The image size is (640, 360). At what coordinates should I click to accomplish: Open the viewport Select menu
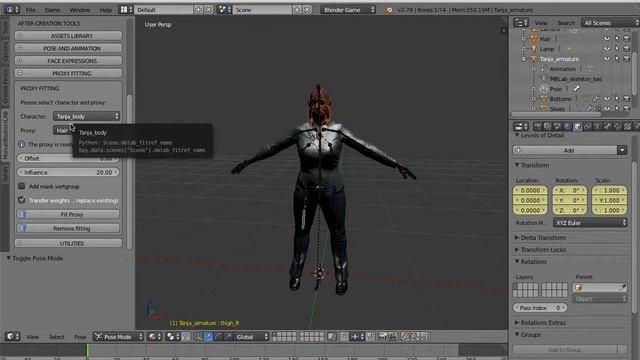[x=57, y=337]
